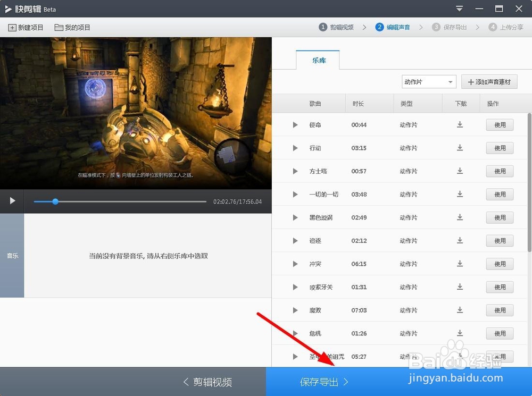Click the 添加声音素材 add-audio control
This screenshot has width=532, height=396.
point(489,81)
